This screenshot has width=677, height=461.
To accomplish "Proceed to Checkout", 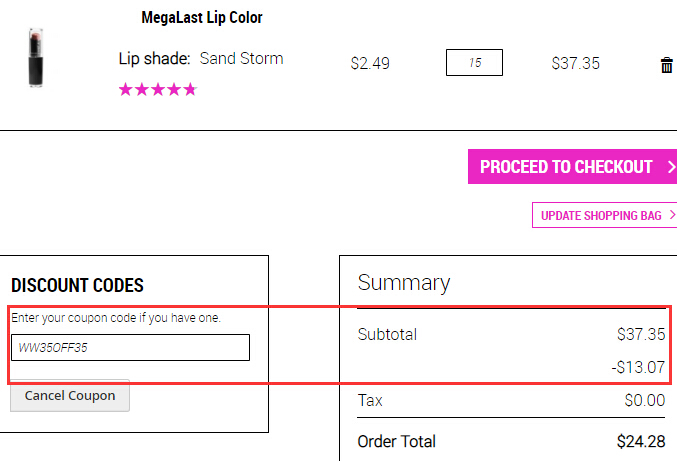I will point(572,167).
